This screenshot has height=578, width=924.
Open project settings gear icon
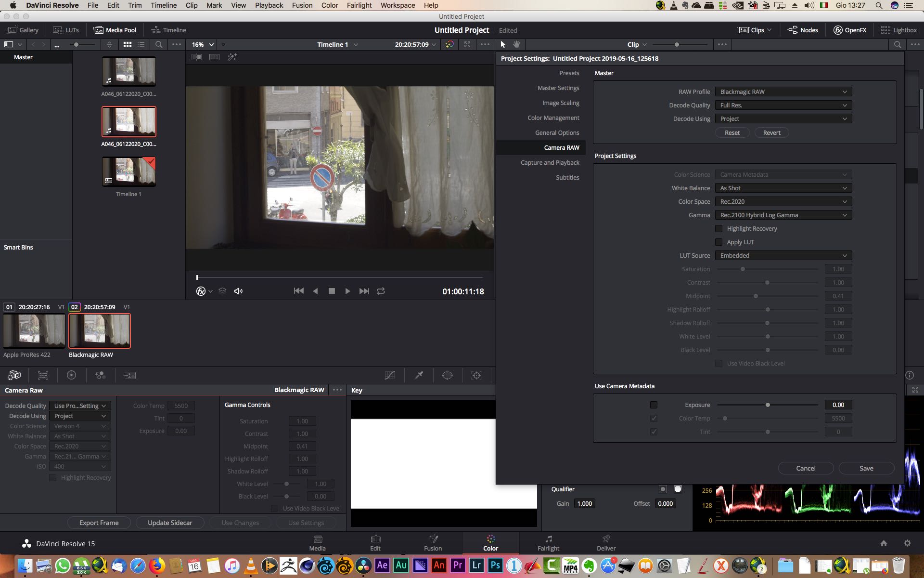[907, 543]
